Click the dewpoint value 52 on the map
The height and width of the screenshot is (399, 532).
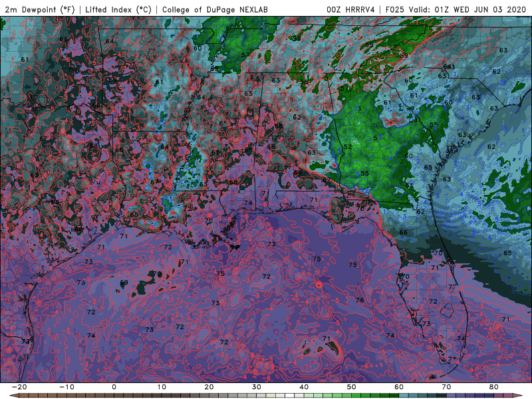tap(348, 147)
